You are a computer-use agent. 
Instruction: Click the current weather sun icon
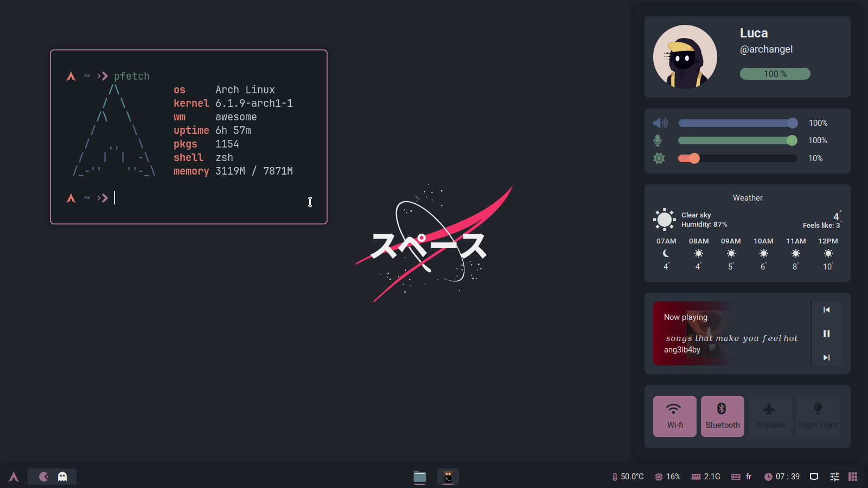point(665,220)
